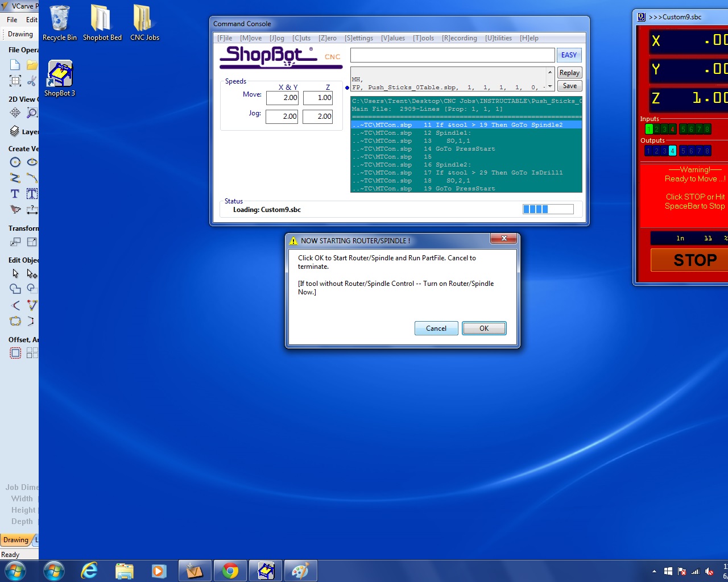Select the Pan view tool in VCarve
Viewport: 728px width, 582px height.
(x=15, y=113)
